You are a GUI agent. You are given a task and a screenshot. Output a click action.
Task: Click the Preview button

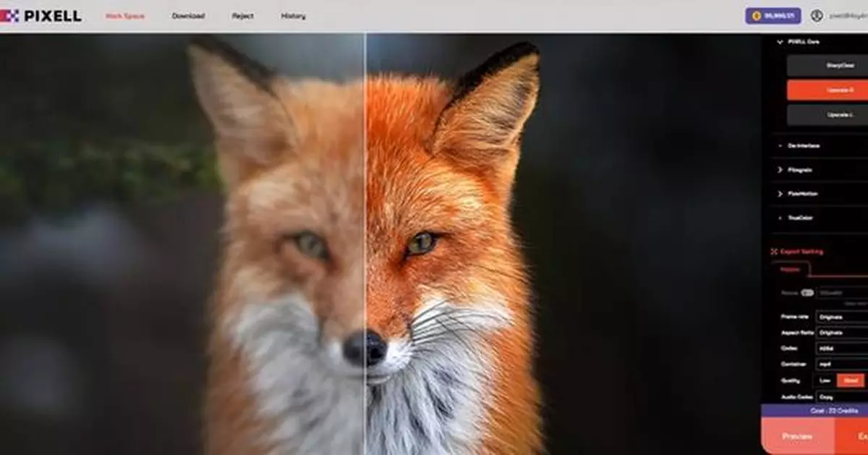tap(796, 436)
